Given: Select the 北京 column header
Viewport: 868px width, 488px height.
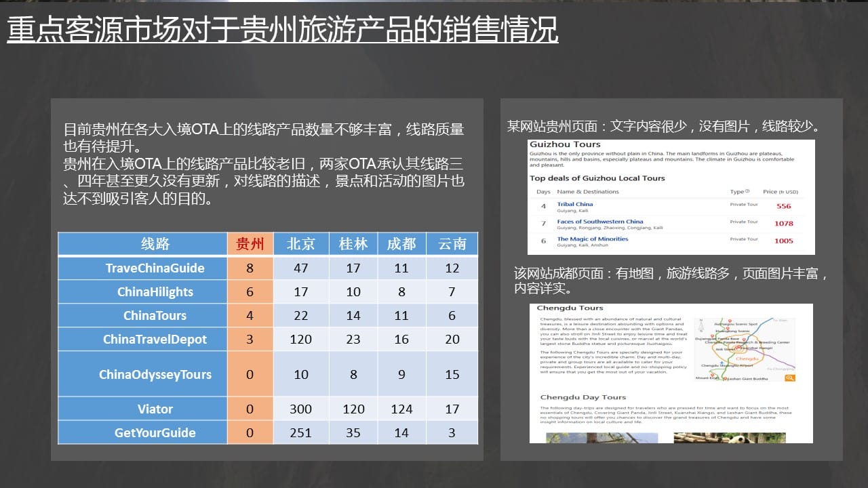Looking at the screenshot, I should click(301, 244).
